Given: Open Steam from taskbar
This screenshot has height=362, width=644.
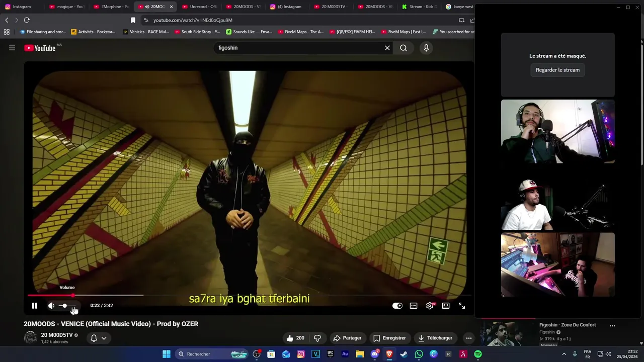Looking at the screenshot, I should point(404,354).
